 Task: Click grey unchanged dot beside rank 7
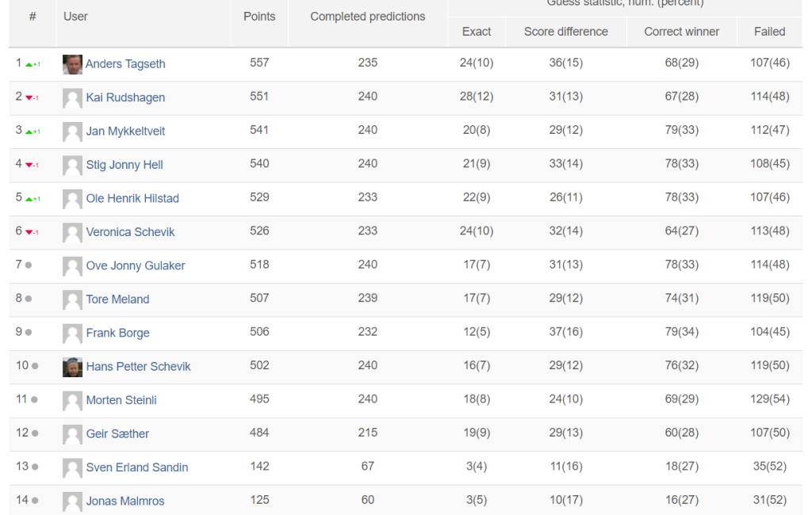(29, 265)
